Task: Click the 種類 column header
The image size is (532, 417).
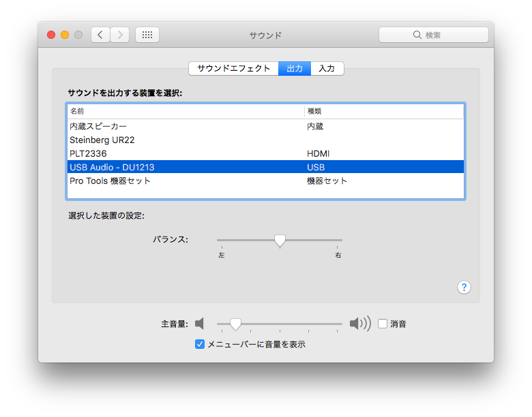Action: click(x=384, y=111)
